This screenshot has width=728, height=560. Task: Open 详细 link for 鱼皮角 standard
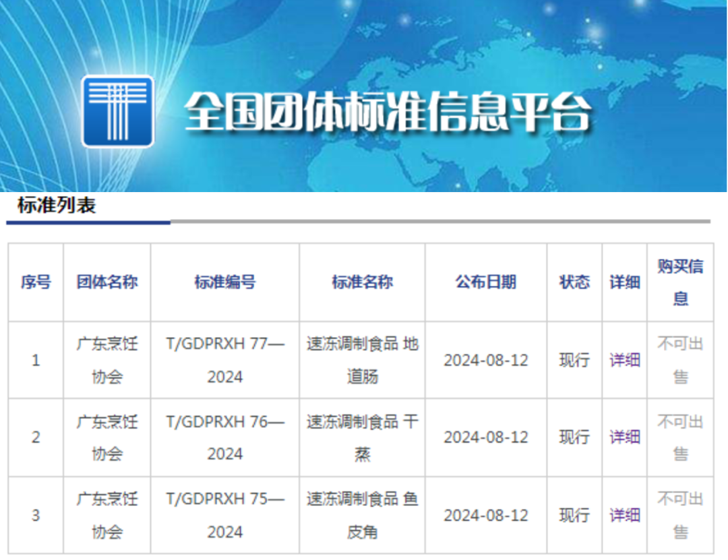tap(624, 515)
